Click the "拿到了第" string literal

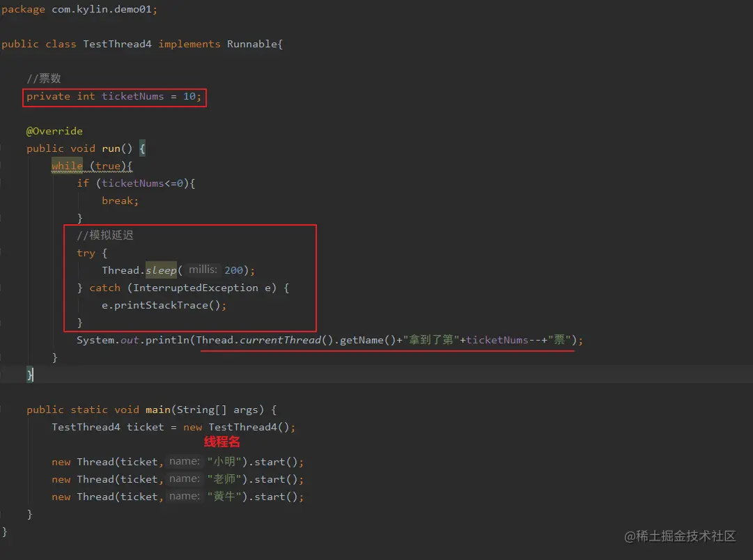[x=431, y=340]
